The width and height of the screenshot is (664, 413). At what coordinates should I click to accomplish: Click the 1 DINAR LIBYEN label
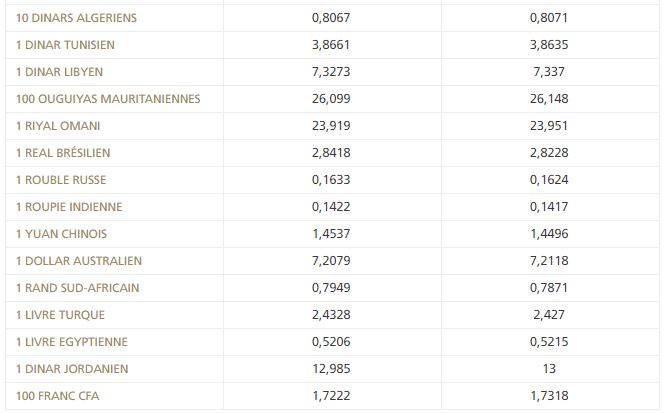coord(59,72)
